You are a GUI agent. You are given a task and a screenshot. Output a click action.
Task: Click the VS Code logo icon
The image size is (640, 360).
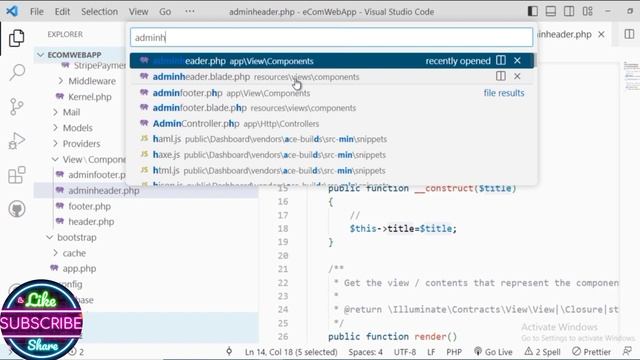tap(12, 11)
